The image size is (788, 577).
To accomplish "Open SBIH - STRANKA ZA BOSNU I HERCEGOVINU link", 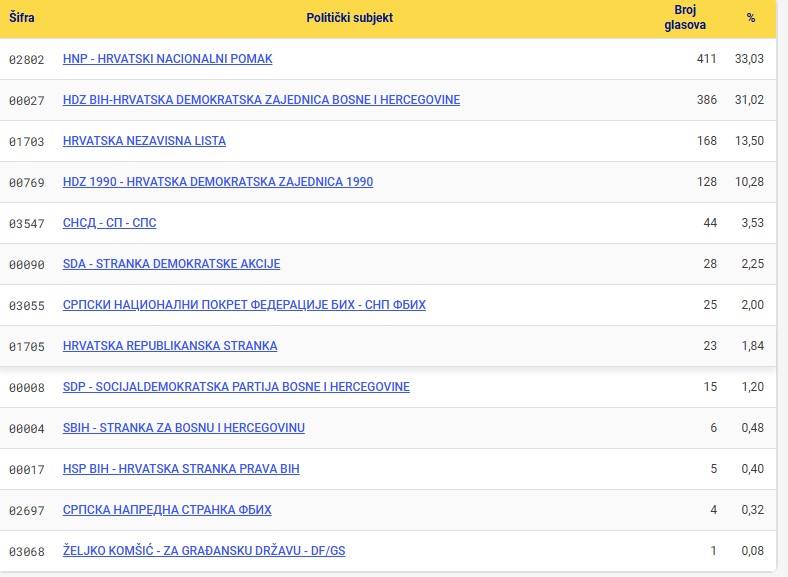I will 183,428.
